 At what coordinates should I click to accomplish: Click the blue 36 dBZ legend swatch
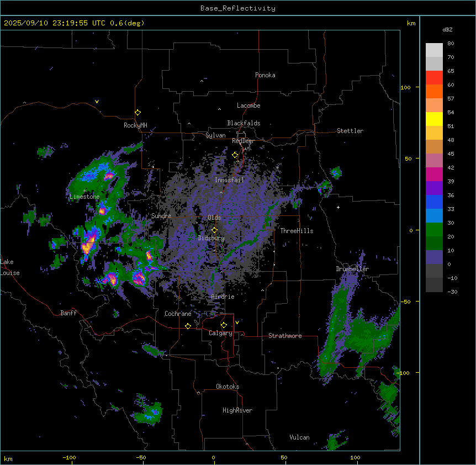coord(434,202)
